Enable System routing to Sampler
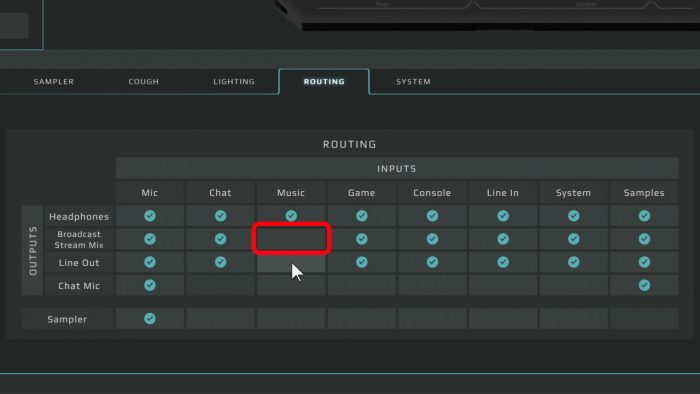The width and height of the screenshot is (700, 394). coord(574,319)
